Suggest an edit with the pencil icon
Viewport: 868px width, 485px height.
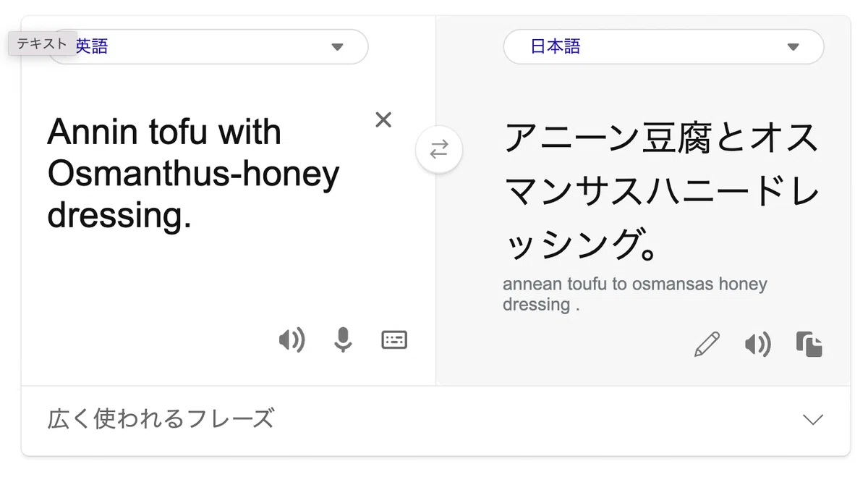coord(707,345)
